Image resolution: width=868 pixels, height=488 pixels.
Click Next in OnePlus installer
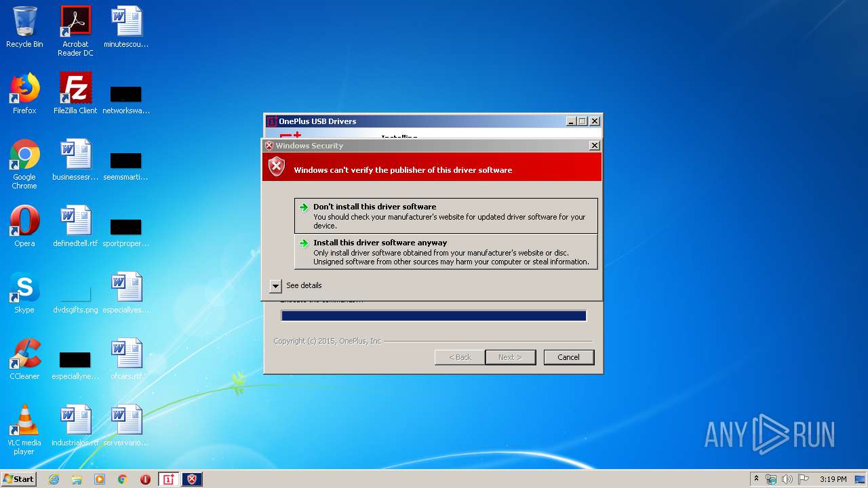click(x=510, y=357)
